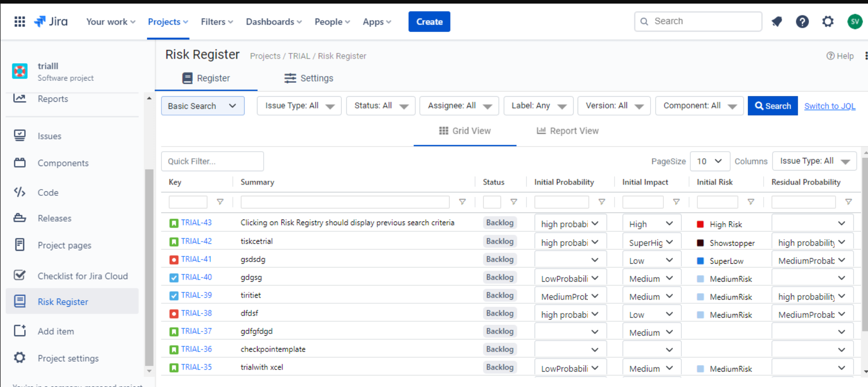Open the Jira settings gear icon
The height and width of the screenshot is (387, 868).
click(827, 22)
